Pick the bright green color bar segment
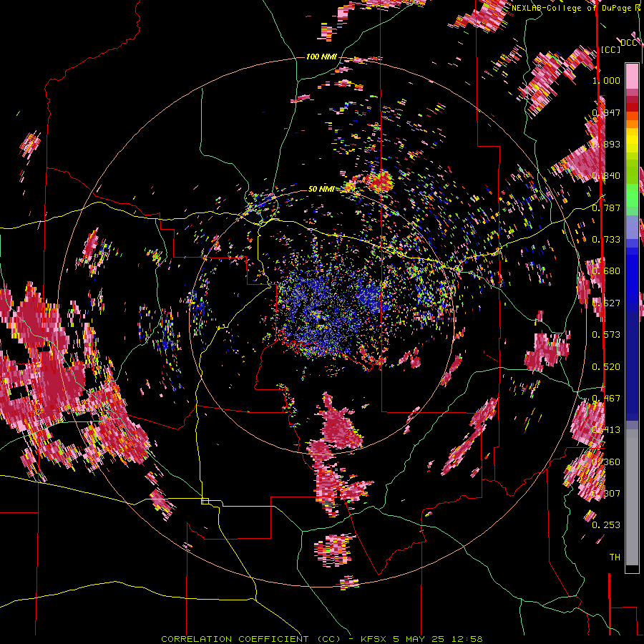 [x=632, y=195]
